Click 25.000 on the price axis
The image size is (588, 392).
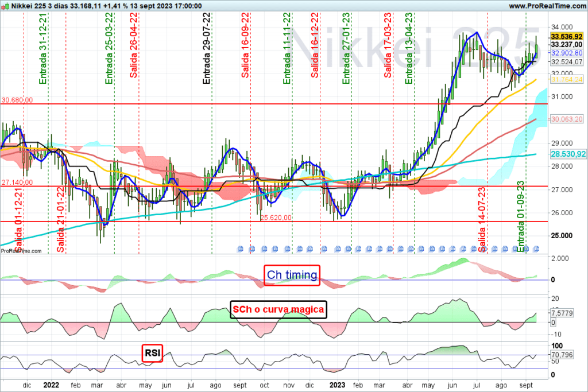(562, 236)
